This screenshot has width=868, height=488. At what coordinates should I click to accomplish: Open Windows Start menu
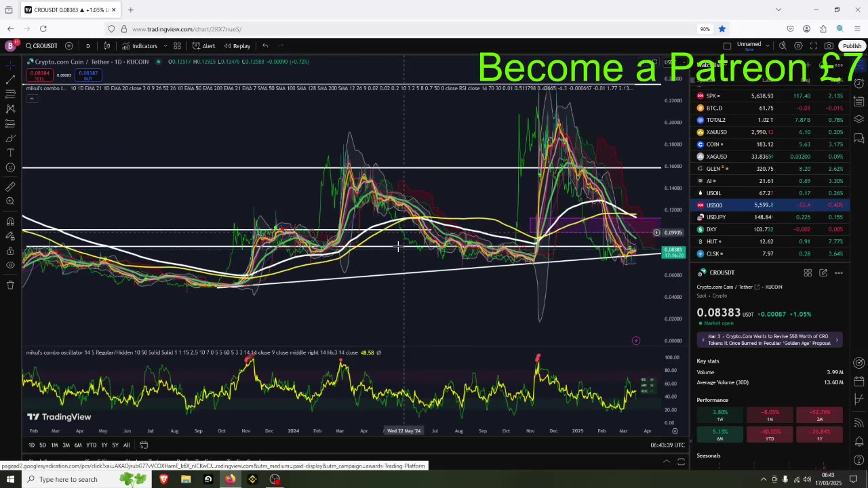coord(10,479)
